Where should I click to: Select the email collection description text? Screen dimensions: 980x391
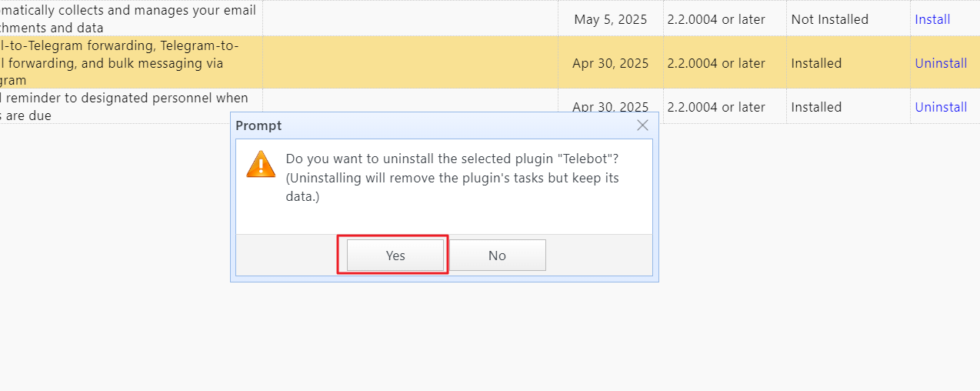click(128, 19)
